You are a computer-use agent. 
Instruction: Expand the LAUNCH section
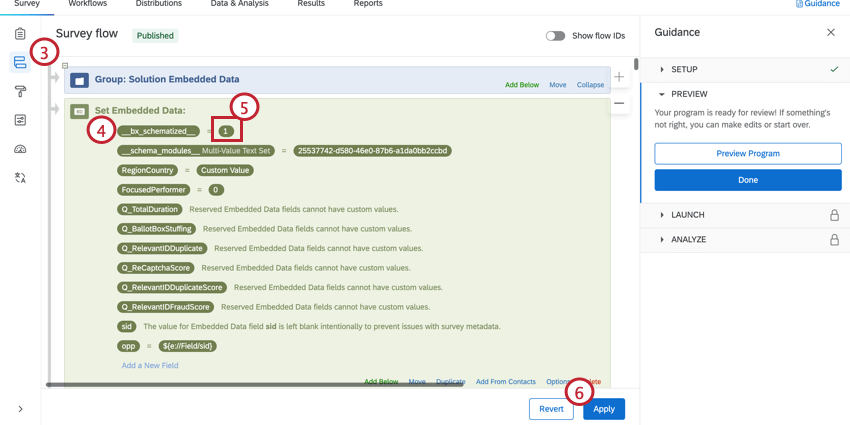pos(682,215)
